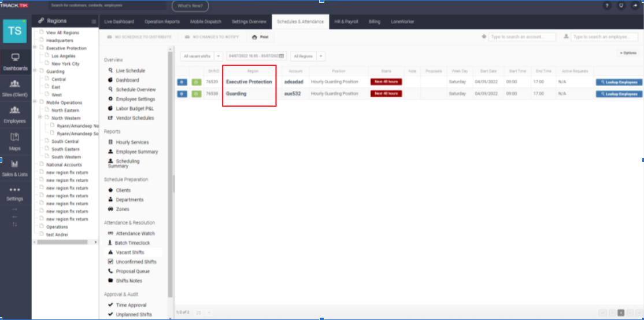Click the global customers search box
The width and height of the screenshot is (644, 320).
108,6
